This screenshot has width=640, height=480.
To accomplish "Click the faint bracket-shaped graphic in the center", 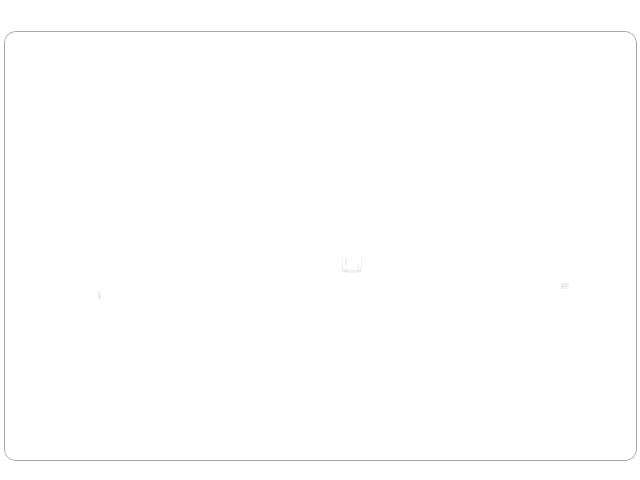I will pos(352,265).
